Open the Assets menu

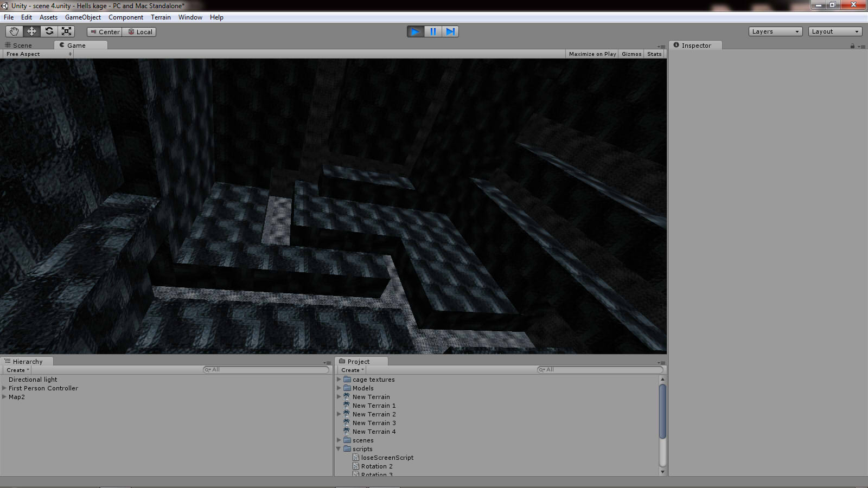[x=48, y=17]
